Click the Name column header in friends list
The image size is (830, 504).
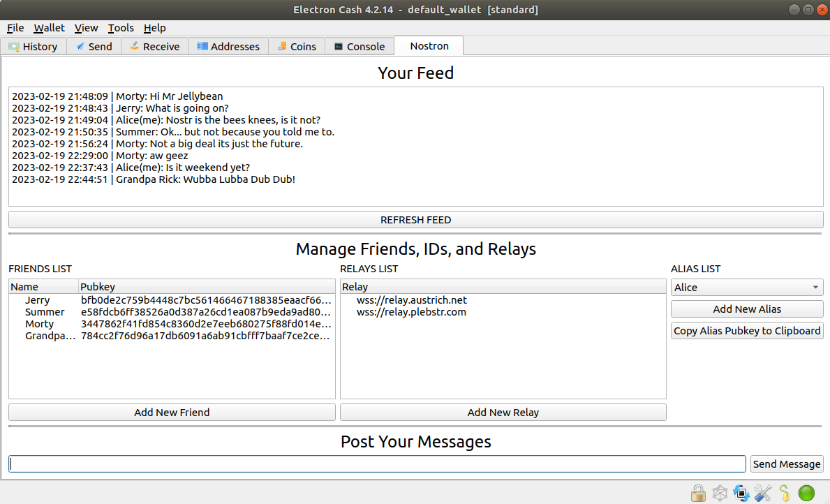click(x=44, y=287)
